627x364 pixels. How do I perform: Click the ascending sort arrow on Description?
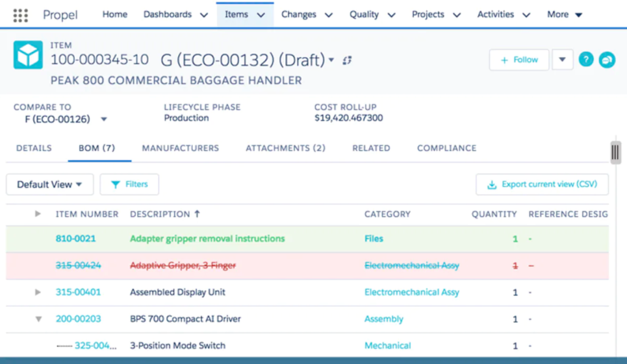pos(197,214)
